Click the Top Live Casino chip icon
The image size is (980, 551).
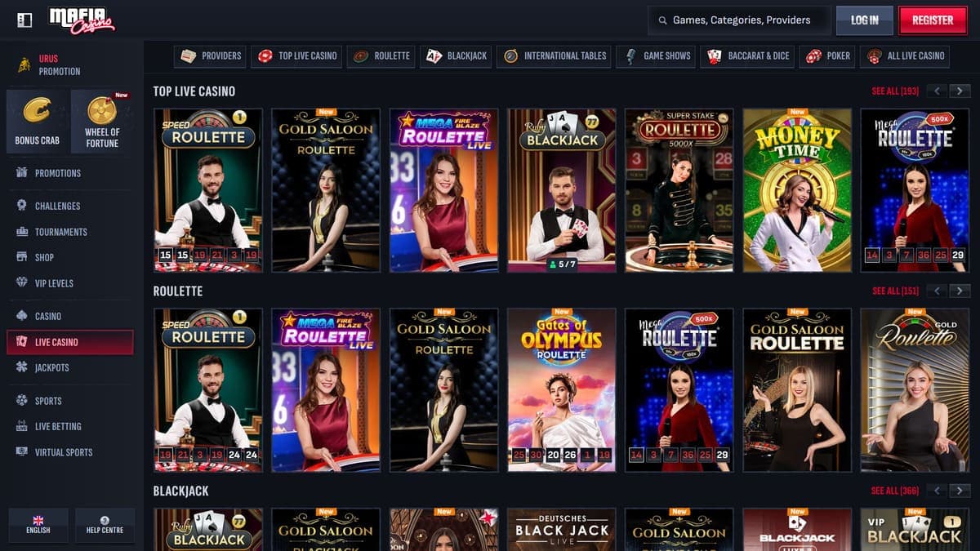pos(265,56)
